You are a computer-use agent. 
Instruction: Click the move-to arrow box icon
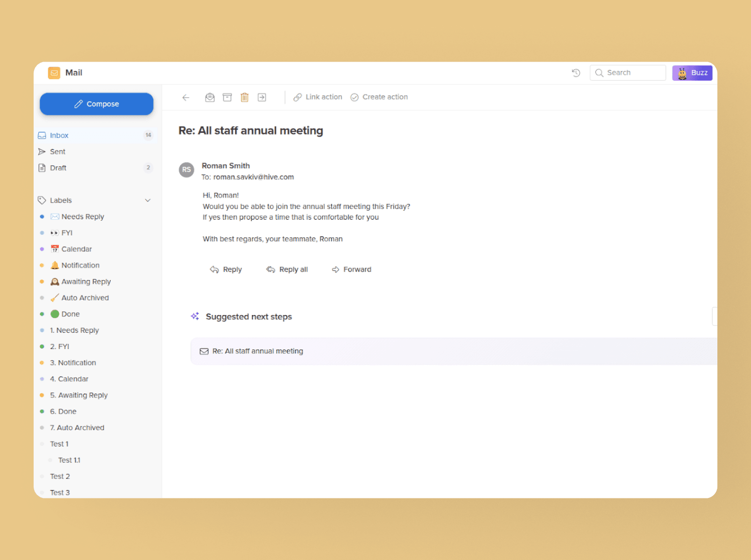click(262, 98)
